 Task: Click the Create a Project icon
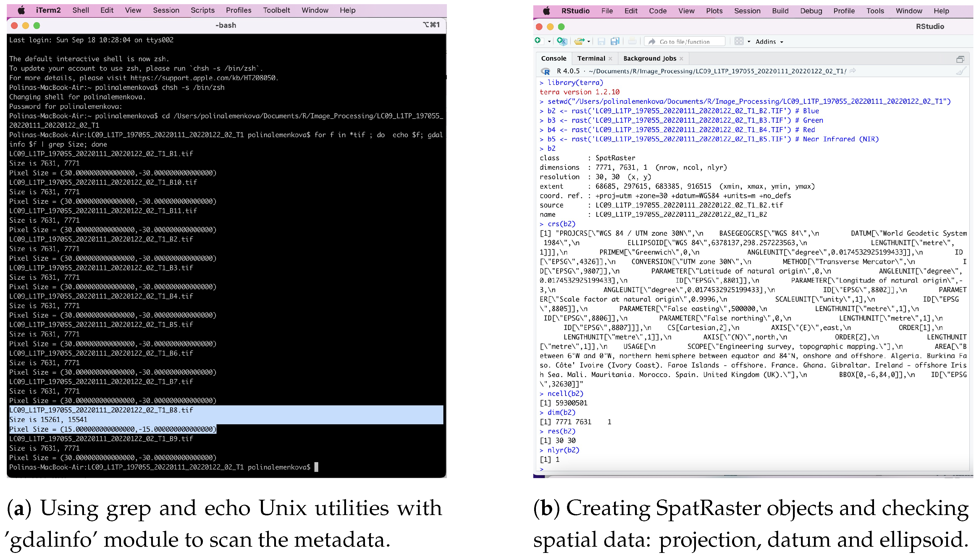tap(562, 41)
